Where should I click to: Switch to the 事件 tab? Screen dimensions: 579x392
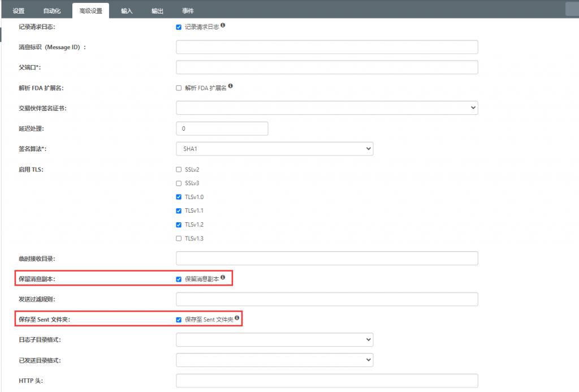point(188,11)
